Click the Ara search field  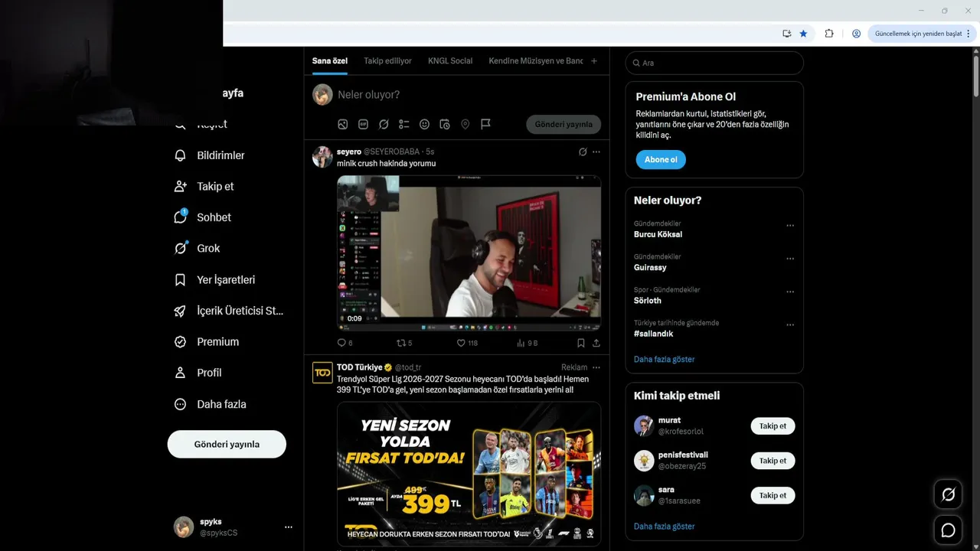pos(714,63)
